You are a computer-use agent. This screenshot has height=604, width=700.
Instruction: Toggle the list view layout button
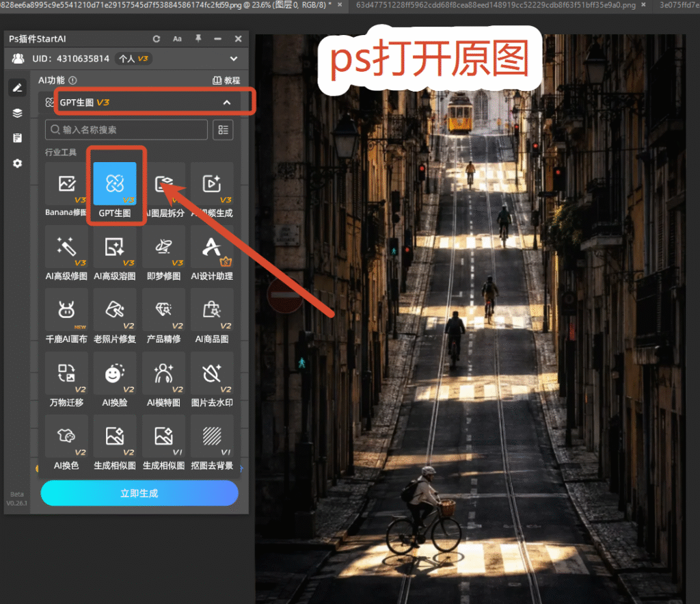tap(223, 130)
